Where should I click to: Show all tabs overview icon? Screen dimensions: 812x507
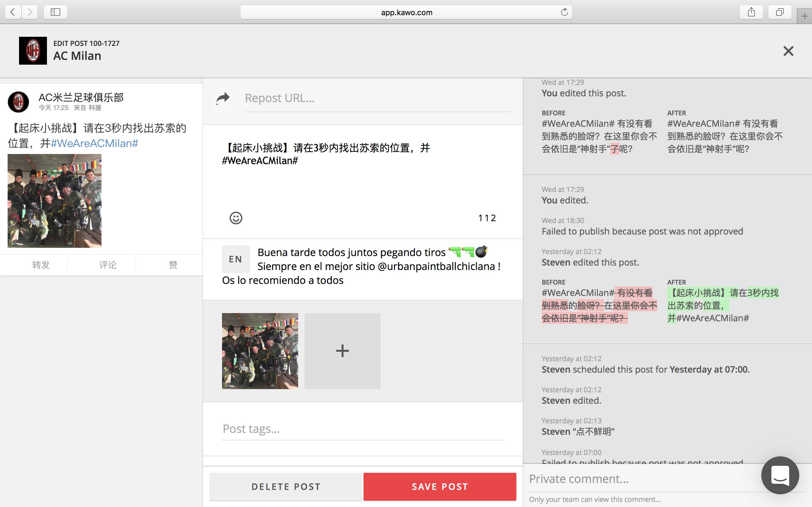pos(780,12)
